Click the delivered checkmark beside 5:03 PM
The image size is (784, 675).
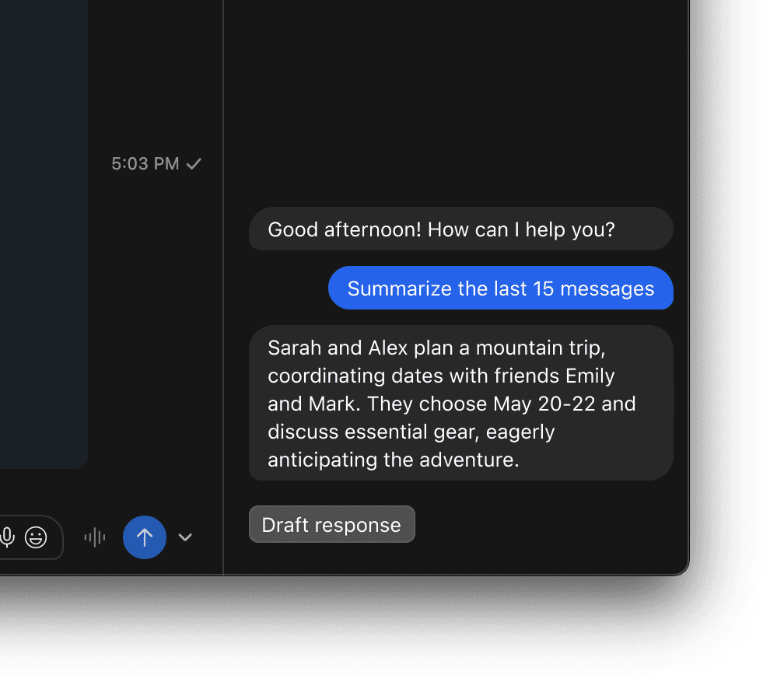click(x=194, y=163)
